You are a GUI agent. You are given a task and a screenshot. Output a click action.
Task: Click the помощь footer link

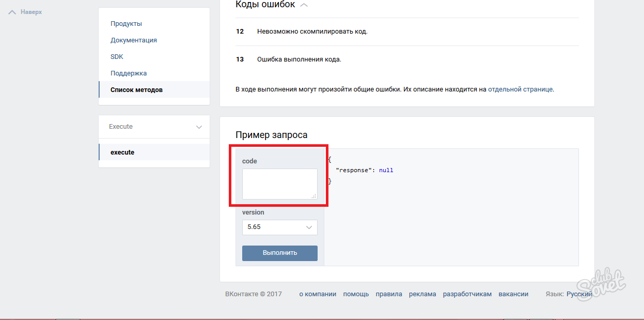pyautogui.click(x=356, y=294)
